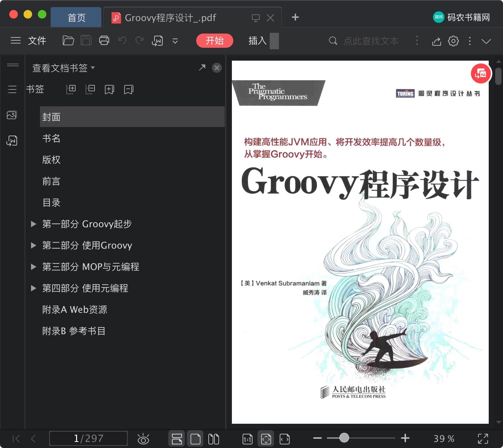The height and width of the screenshot is (448, 503).
Task: Toggle continuous scroll view
Action: 177,439
